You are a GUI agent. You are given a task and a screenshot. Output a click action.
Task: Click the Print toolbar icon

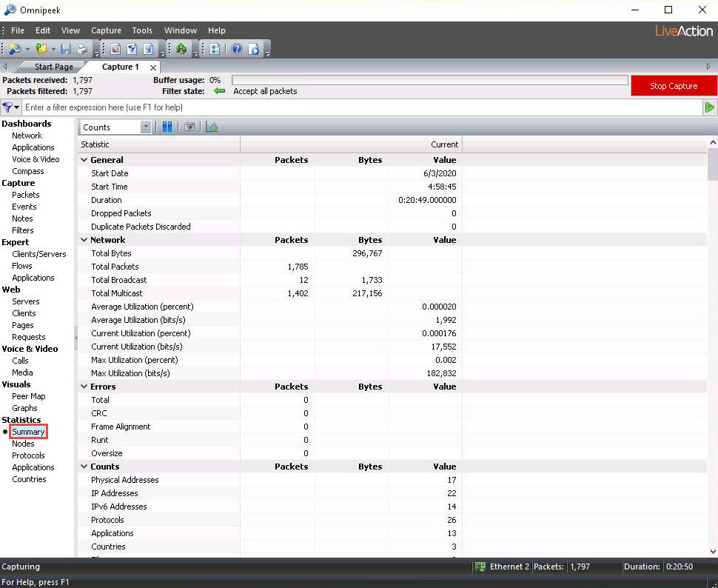click(x=82, y=49)
